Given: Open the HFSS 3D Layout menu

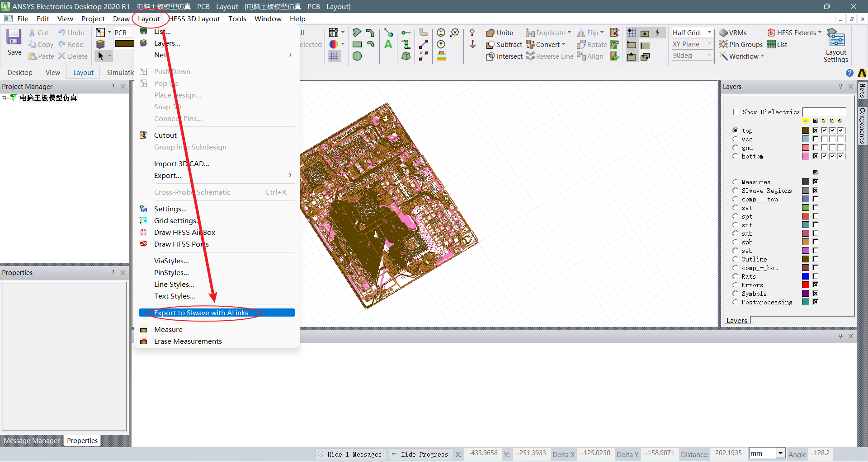Looking at the screenshot, I should tap(195, 19).
